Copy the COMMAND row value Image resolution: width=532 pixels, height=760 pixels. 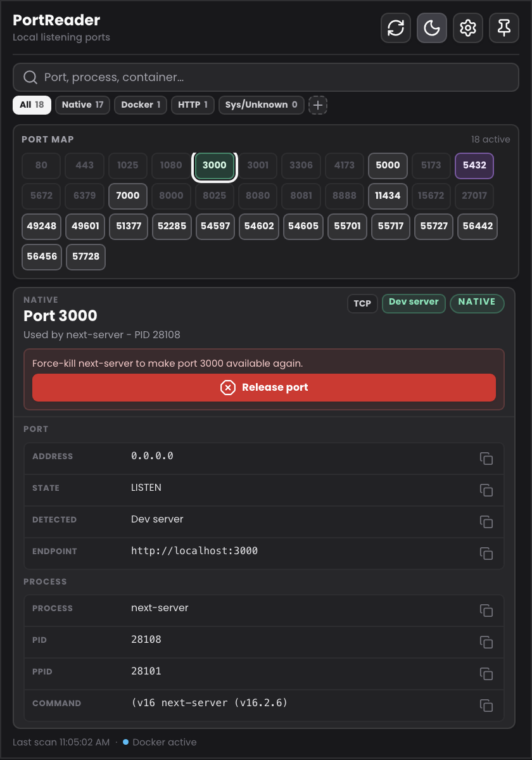tap(486, 706)
